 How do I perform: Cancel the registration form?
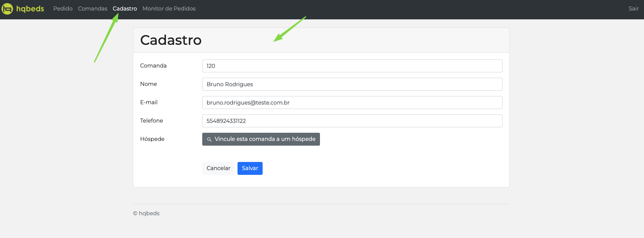[x=219, y=168]
